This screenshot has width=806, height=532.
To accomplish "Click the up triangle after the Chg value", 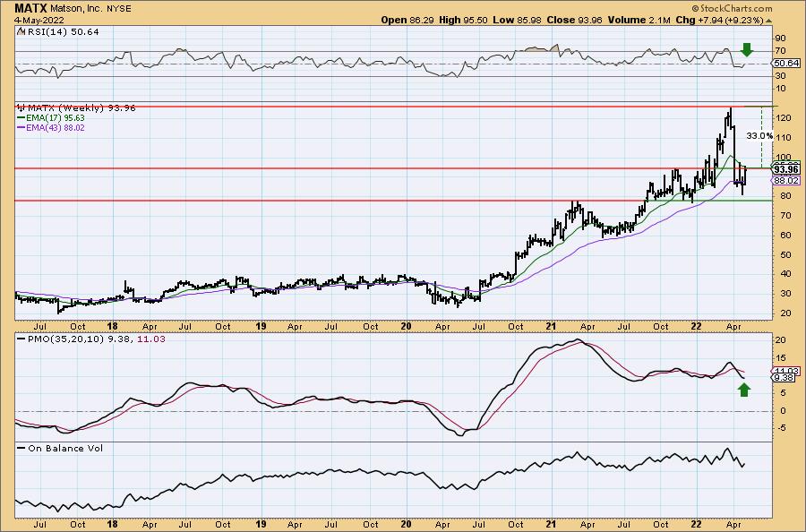I will click(768, 21).
